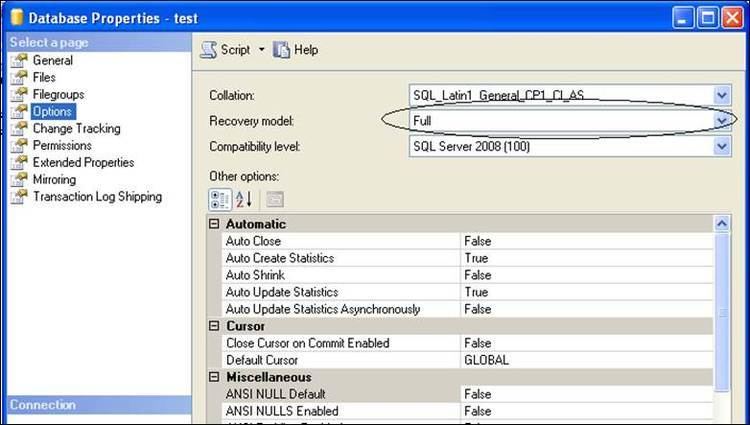
Task: Click the disabled Property Pages icon
Action: pos(275,199)
